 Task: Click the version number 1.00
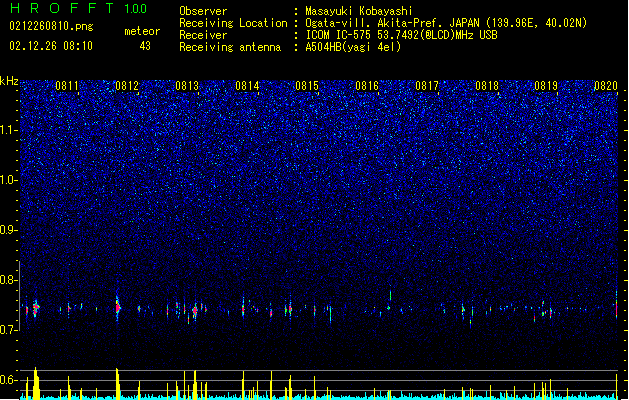(x=135, y=8)
